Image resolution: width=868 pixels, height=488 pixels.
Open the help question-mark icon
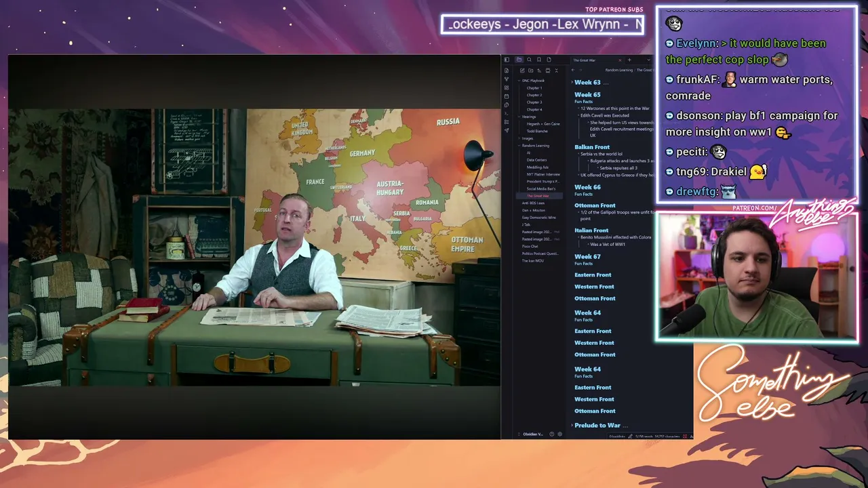pos(552,434)
